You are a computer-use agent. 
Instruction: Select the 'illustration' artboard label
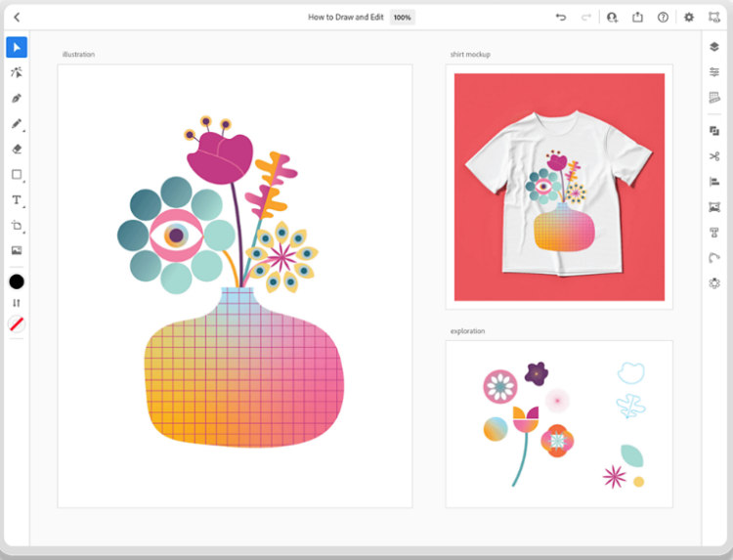tap(78, 54)
